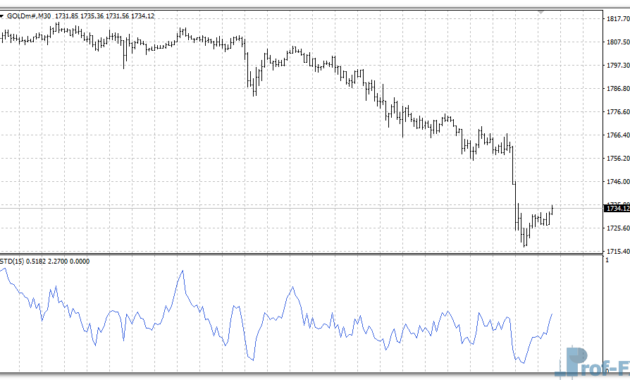
Task: Click the 1766.40 price scale label
Action: click(x=618, y=135)
